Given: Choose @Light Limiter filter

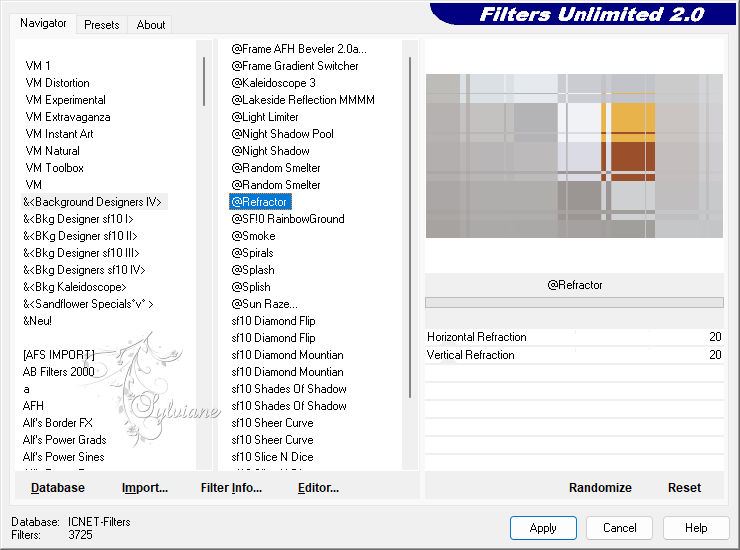Looking at the screenshot, I should pyautogui.click(x=265, y=117).
